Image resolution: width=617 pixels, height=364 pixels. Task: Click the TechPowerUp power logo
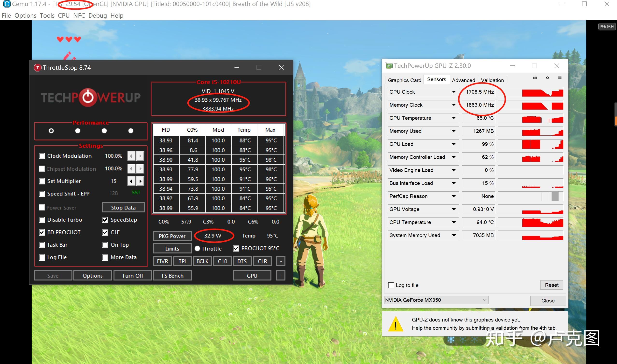(88, 97)
